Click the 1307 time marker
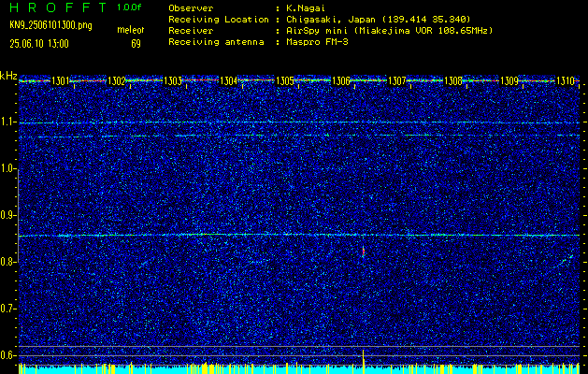This screenshot has height=374, width=588. [x=396, y=80]
